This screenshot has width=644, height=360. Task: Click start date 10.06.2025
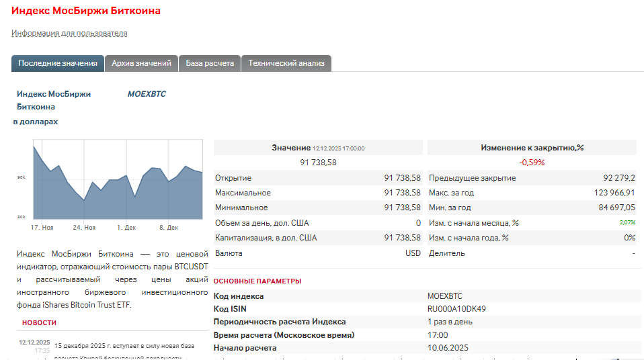pos(448,348)
